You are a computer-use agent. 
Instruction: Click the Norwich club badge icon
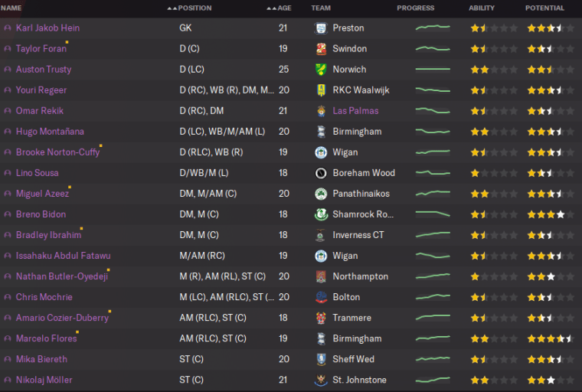coord(321,70)
